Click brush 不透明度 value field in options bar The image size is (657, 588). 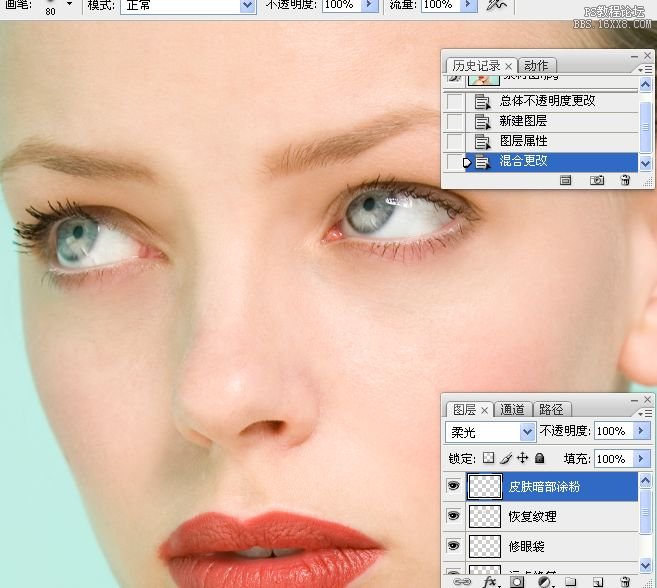341,5
